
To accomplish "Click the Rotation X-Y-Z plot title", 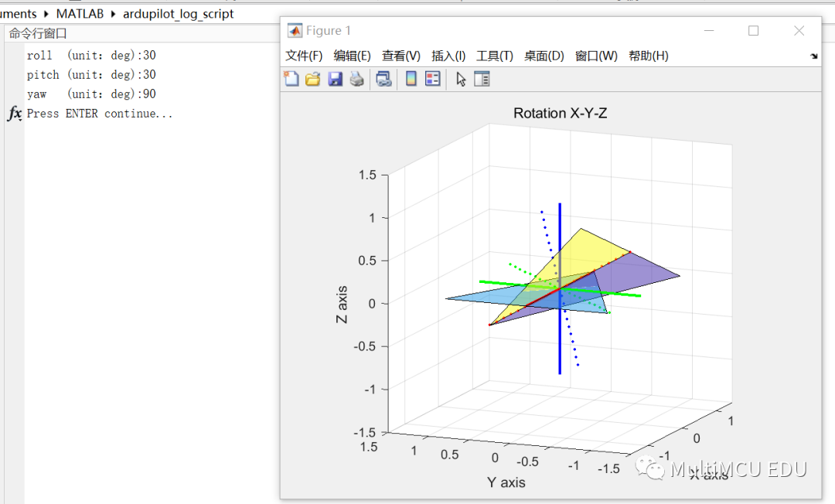I will pyautogui.click(x=561, y=113).
